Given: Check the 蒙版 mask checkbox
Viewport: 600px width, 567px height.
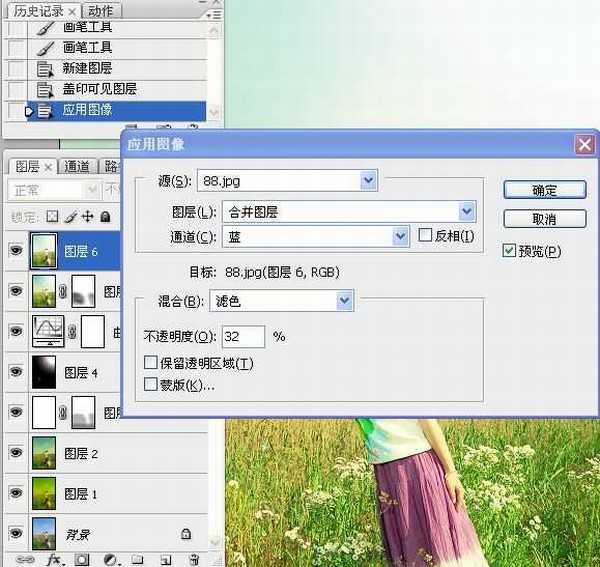Looking at the screenshot, I should click(151, 384).
